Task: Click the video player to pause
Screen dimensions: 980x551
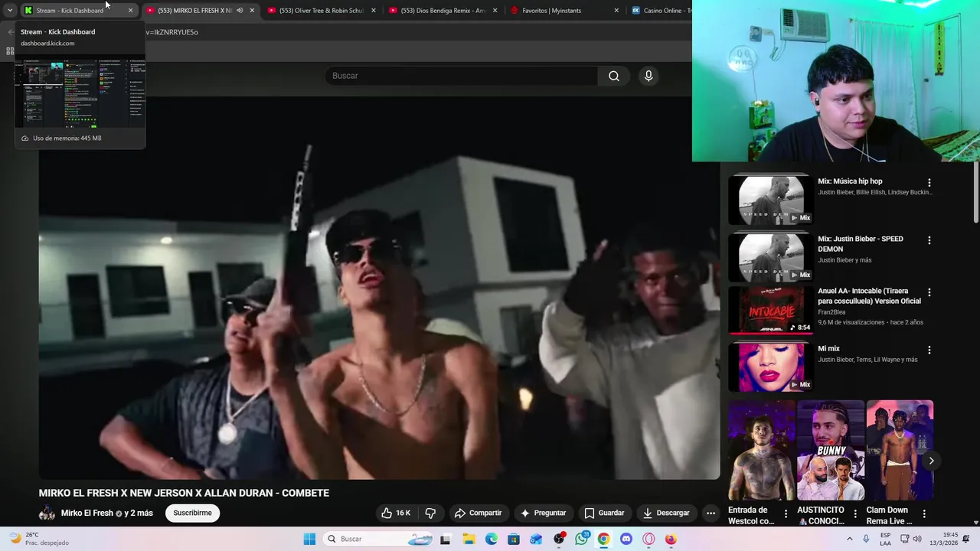Action: pyautogui.click(x=379, y=288)
